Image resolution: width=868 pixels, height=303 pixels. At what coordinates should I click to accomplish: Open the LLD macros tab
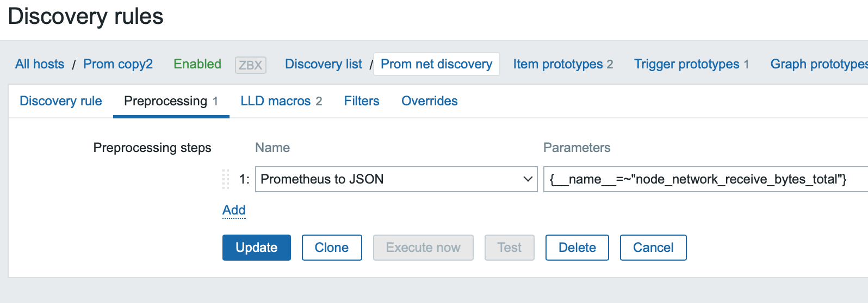pos(281,101)
